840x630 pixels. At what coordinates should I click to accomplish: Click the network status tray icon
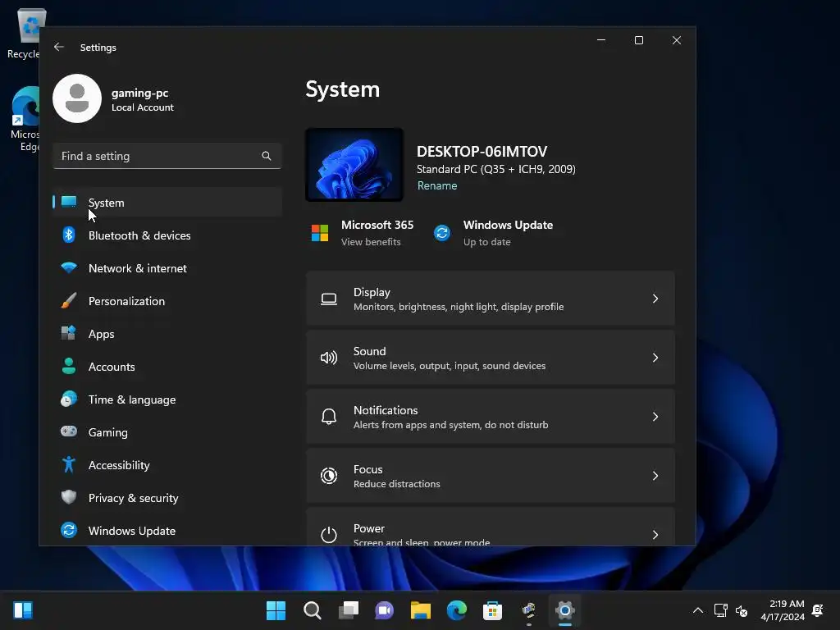click(720, 610)
